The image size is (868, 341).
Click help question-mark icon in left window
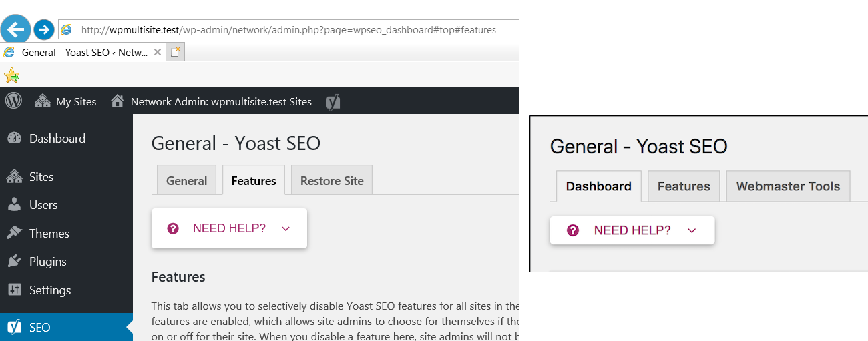coord(174,228)
